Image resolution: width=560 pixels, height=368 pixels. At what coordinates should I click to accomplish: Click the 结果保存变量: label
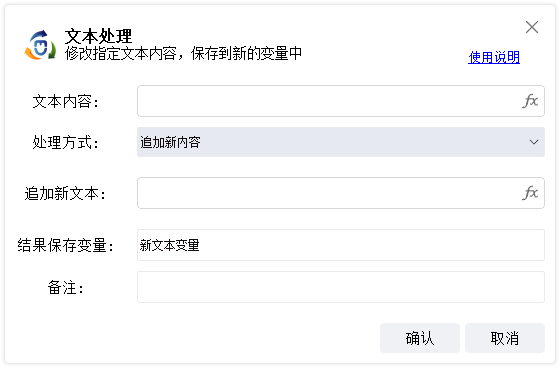coord(65,245)
